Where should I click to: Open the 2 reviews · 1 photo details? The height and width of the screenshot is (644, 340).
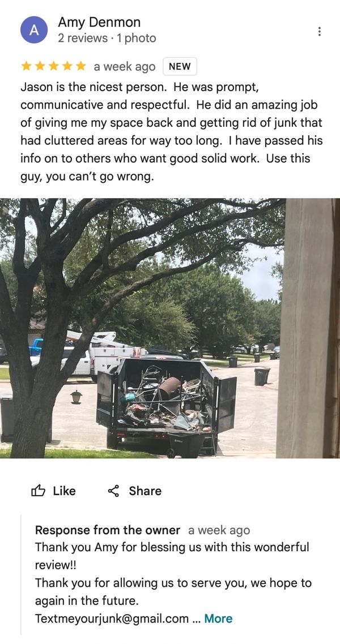(107, 38)
